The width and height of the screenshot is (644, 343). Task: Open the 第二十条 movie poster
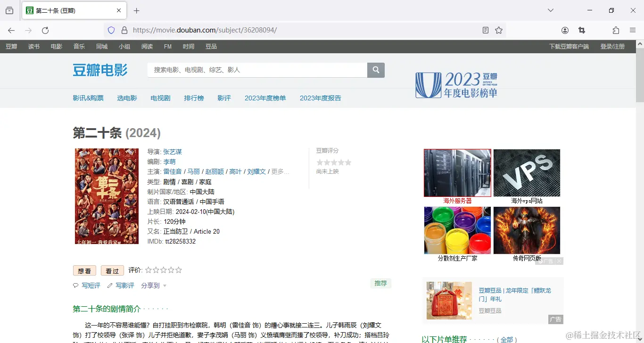(x=107, y=196)
